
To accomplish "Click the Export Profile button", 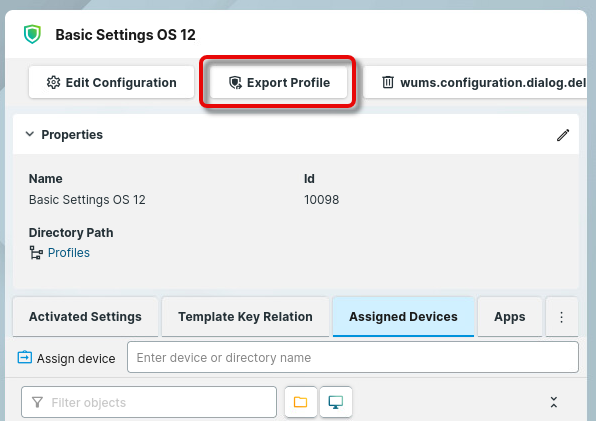I will (278, 82).
